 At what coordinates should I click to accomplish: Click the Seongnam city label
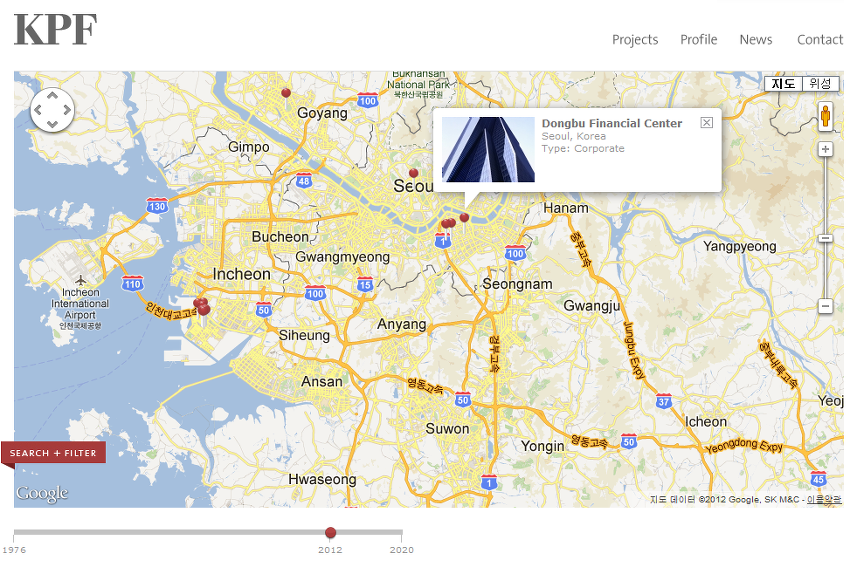click(x=517, y=284)
